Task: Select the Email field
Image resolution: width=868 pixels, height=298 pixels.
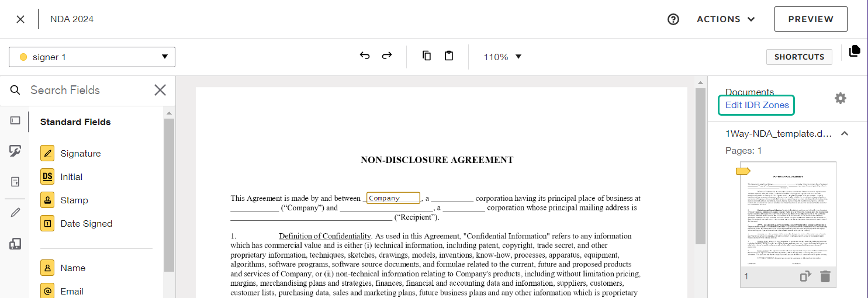Action: [62, 291]
